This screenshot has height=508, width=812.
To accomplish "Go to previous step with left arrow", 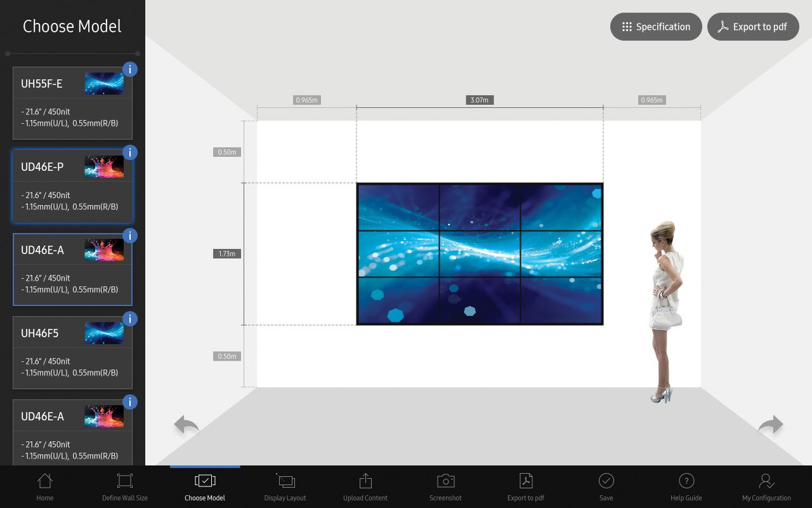I will point(187,425).
